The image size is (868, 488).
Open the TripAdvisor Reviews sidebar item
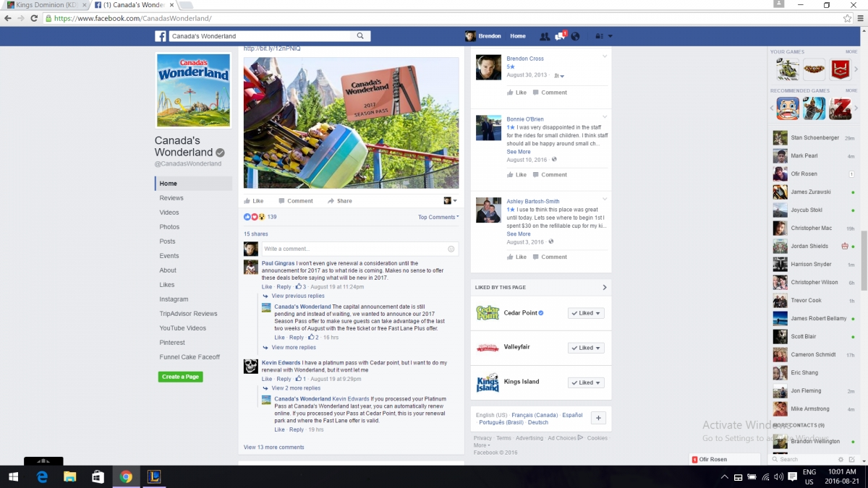[188, 314]
